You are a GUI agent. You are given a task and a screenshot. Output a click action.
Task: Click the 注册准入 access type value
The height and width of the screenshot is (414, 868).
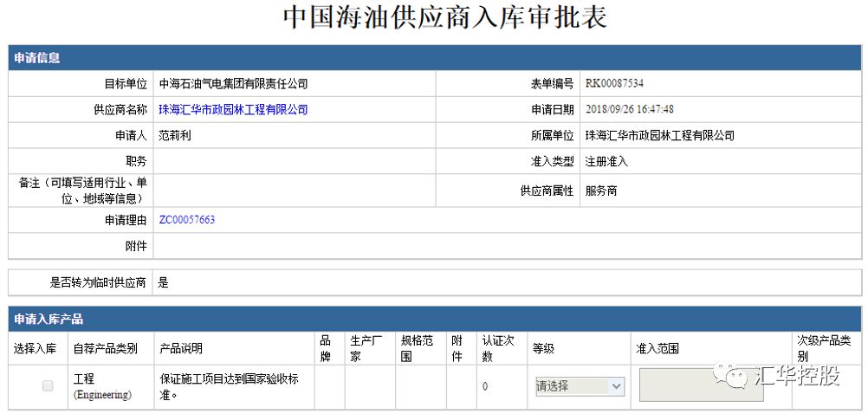click(x=606, y=162)
